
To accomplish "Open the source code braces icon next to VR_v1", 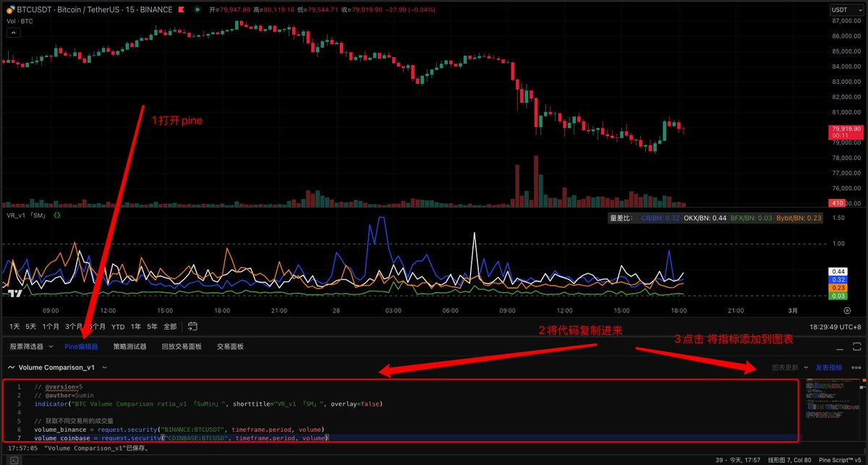I will click(57, 215).
